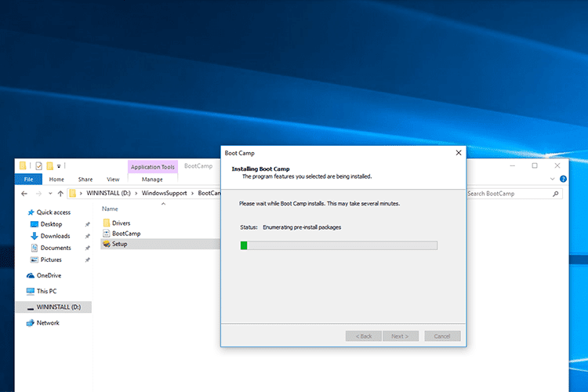
Task: Click the Downloads arrow icon
Action: coord(34,236)
